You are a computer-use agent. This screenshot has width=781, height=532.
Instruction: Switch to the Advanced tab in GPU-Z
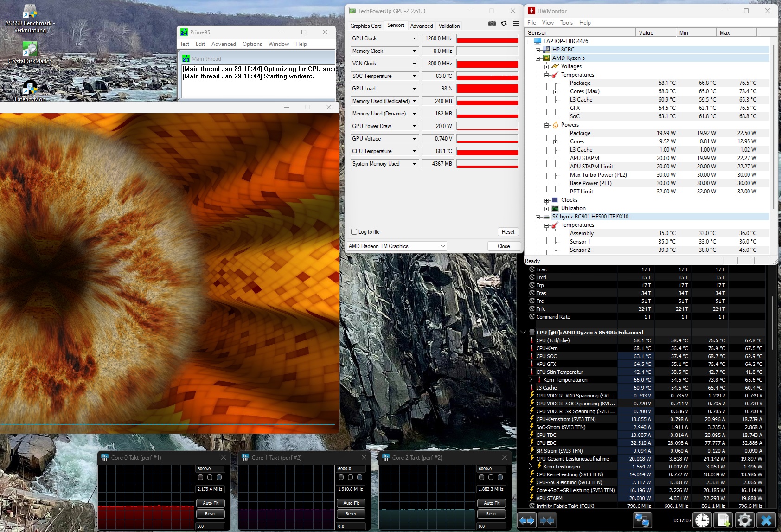coord(421,26)
